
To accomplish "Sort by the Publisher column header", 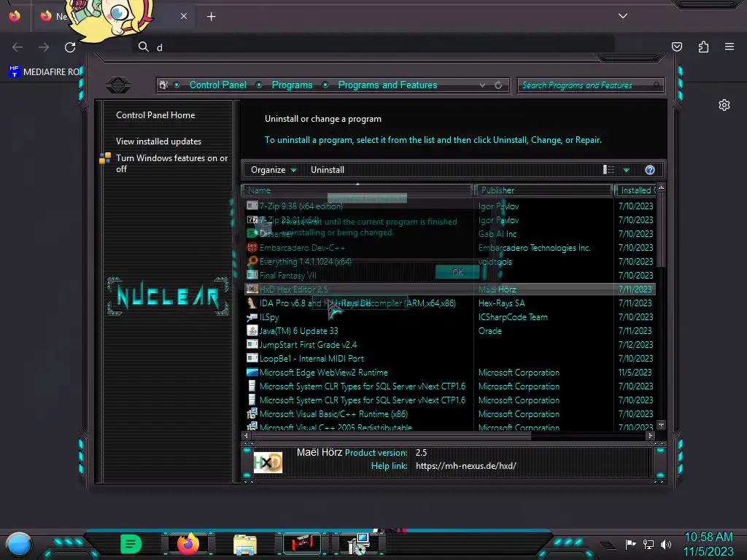I will click(x=543, y=190).
